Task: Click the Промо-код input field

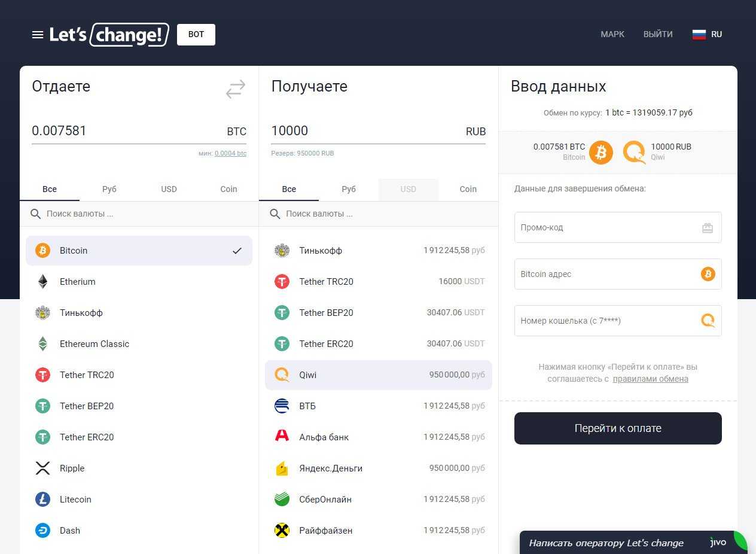Action: (x=618, y=227)
